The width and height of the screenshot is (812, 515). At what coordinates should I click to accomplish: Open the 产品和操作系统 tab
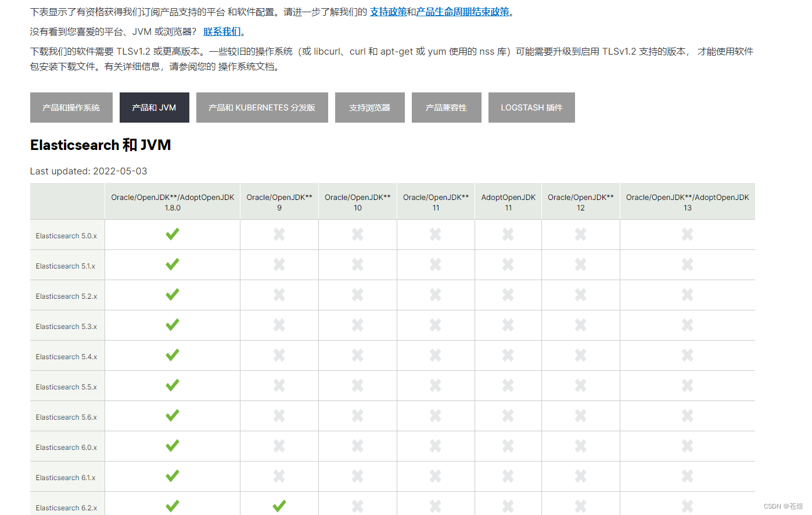point(71,108)
